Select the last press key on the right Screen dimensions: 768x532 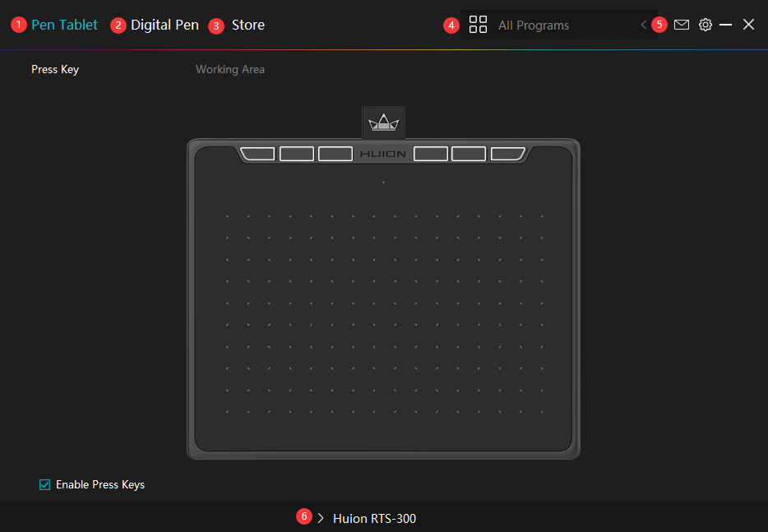point(508,153)
